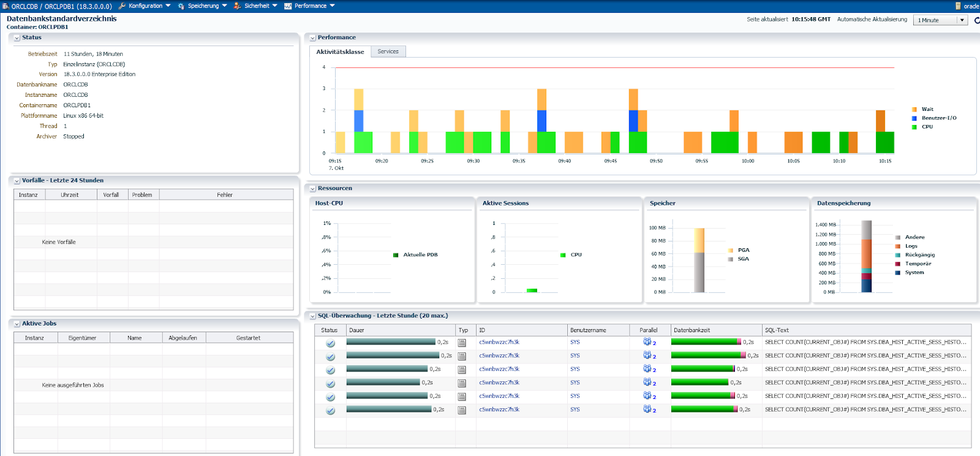The image size is (980, 456).
Task: Open SQL ID c5wnbwzzc7h3k in last row
Action: [499, 410]
